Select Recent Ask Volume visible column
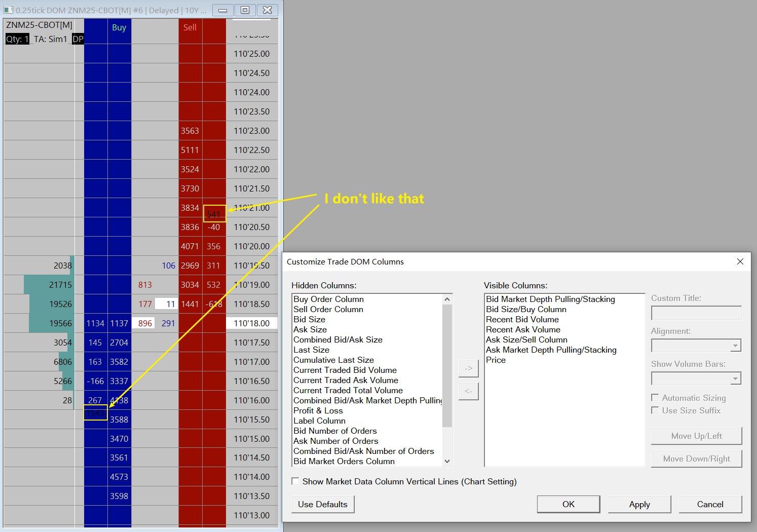Screen dimensions: 757x532 [x=523, y=329]
